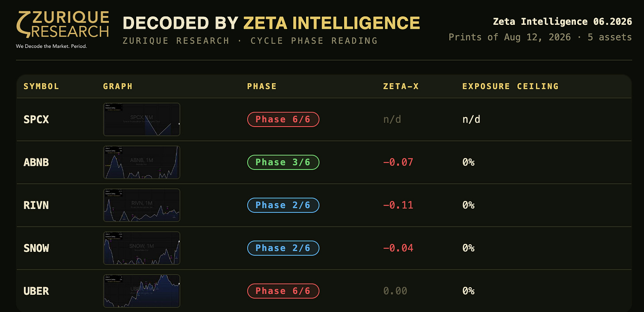Click the RIVN Phase 2/6 badge
The width and height of the screenshot is (644, 312).
tap(283, 205)
